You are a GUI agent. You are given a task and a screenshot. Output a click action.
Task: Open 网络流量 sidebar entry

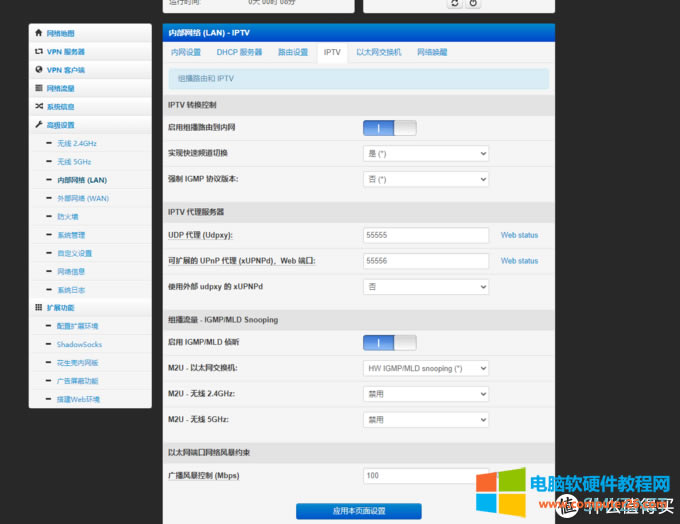point(60,88)
